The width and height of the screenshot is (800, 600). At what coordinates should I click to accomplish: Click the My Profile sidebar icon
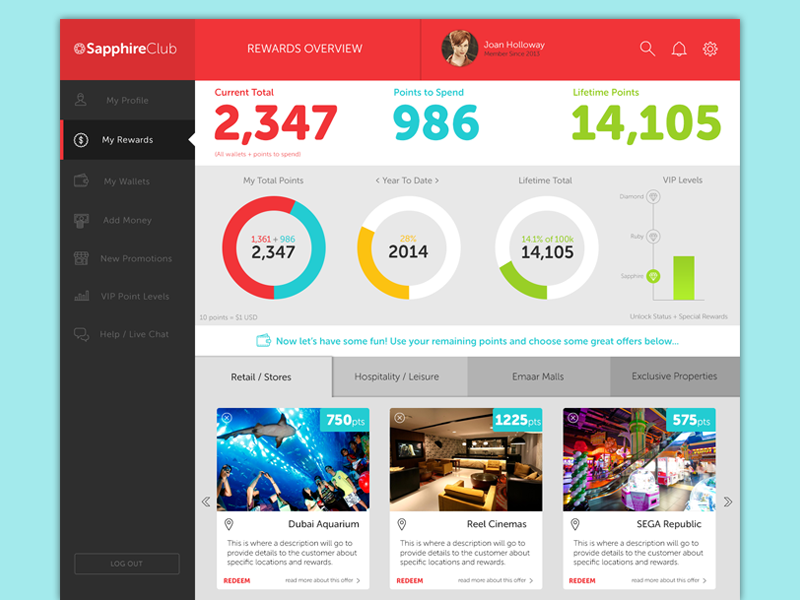point(81,101)
